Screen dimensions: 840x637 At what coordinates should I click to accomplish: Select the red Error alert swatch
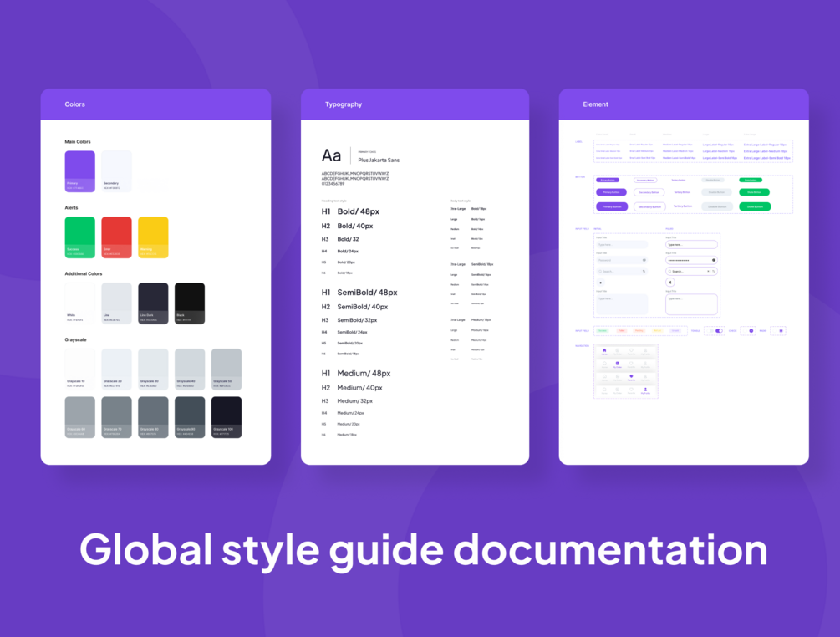click(116, 237)
